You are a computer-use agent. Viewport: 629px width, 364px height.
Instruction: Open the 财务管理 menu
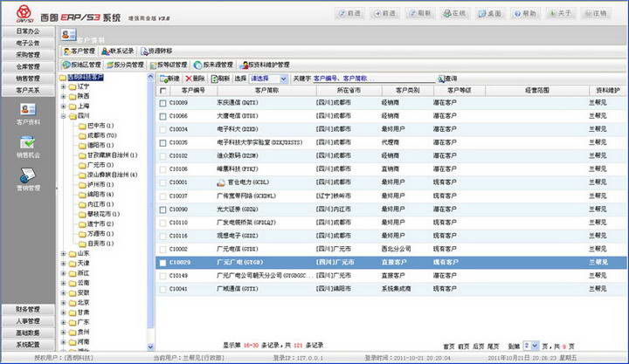click(x=28, y=310)
